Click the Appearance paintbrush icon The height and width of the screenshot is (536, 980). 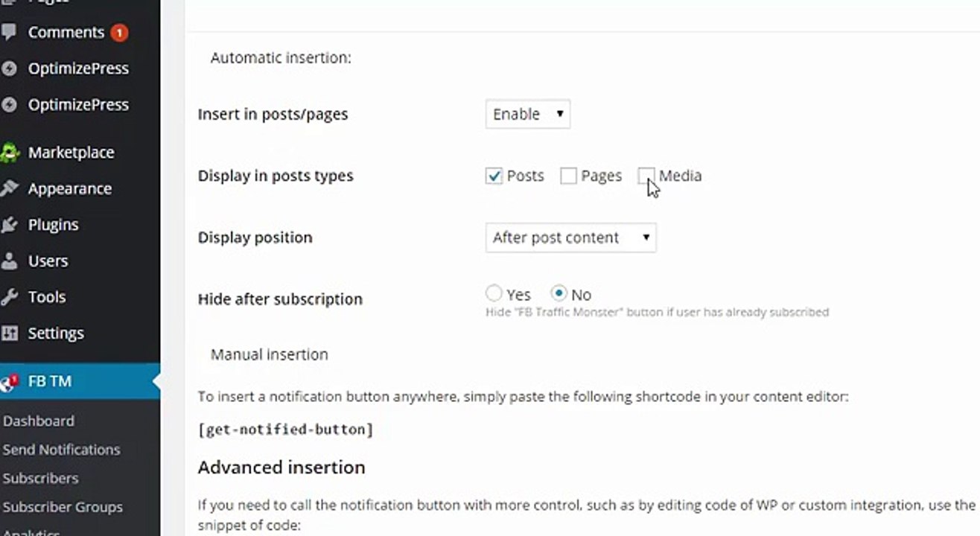click(9, 188)
